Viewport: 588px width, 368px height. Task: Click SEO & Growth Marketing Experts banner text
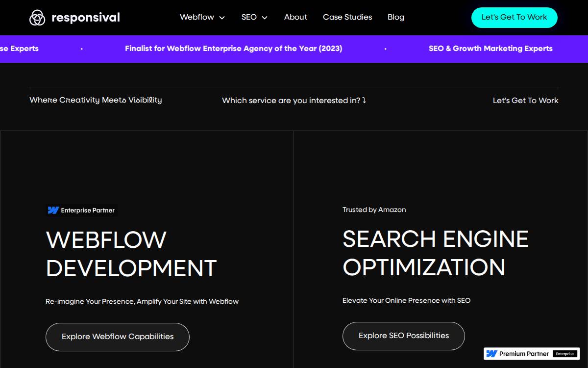(x=490, y=49)
